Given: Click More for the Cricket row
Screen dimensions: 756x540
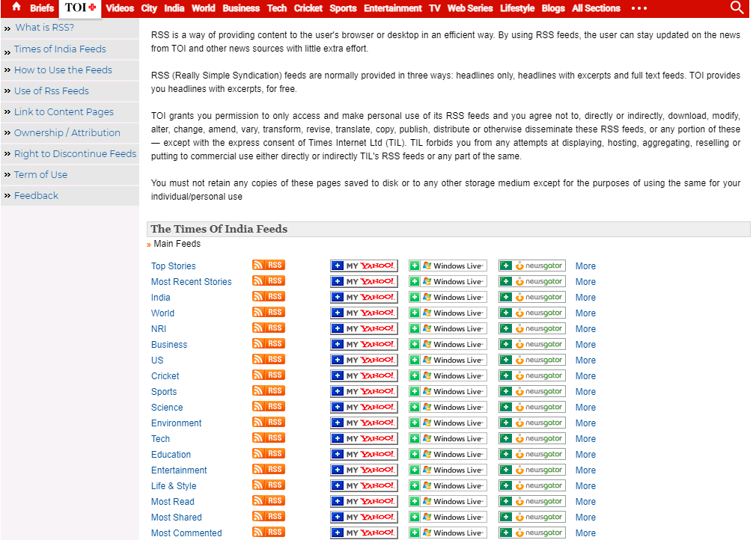Looking at the screenshot, I should (585, 375).
